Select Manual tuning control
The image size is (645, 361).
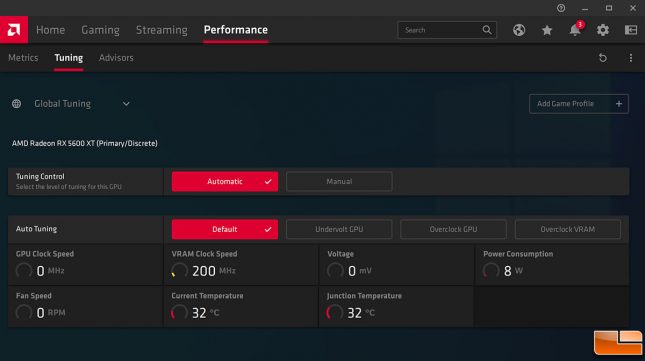(339, 181)
